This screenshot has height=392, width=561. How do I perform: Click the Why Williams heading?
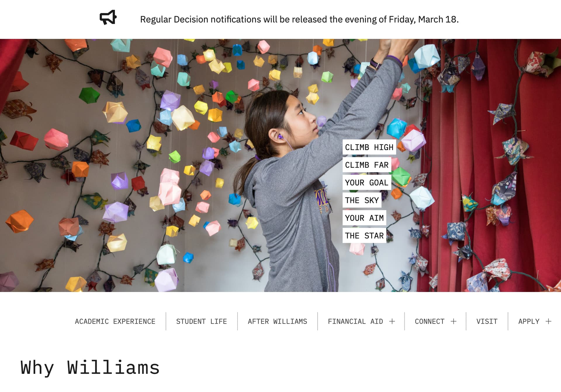pyautogui.click(x=90, y=367)
